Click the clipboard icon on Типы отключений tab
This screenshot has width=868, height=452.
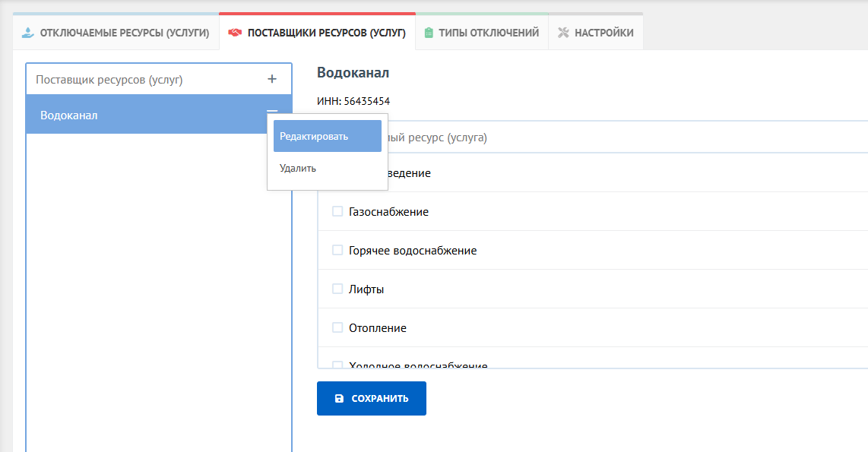(429, 33)
